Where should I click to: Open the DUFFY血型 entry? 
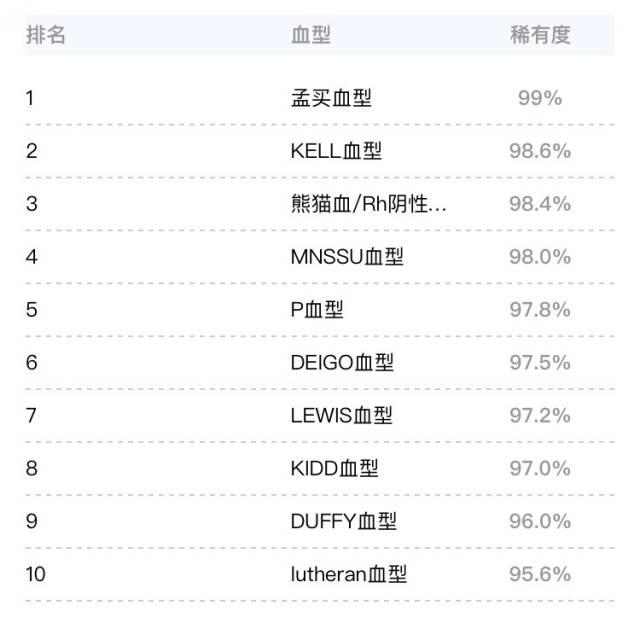[344, 522]
